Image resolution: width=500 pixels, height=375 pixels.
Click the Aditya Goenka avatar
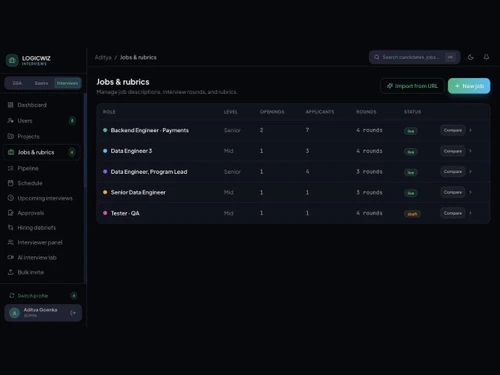click(x=14, y=313)
